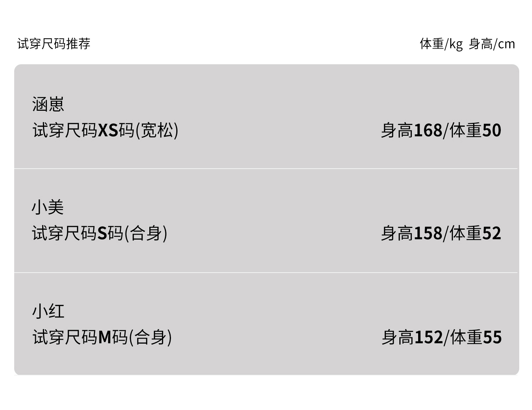
Task: Click 试穿尺码XS码(宽松) size text
Action: [105, 130]
